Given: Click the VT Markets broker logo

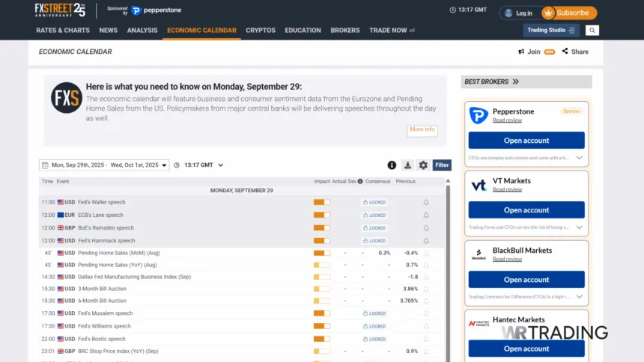Looking at the screenshot, I should click(x=479, y=185).
